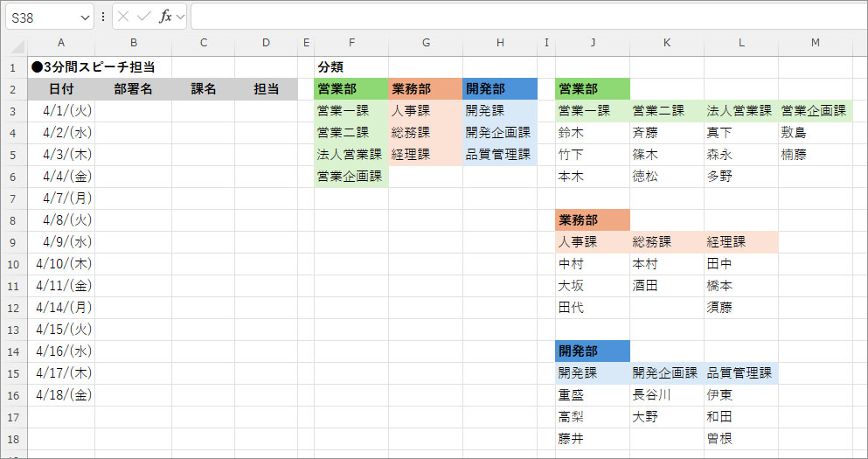The width and height of the screenshot is (868, 459).
Task: Click orange 業務部 header in column J
Action: click(x=593, y=220)
